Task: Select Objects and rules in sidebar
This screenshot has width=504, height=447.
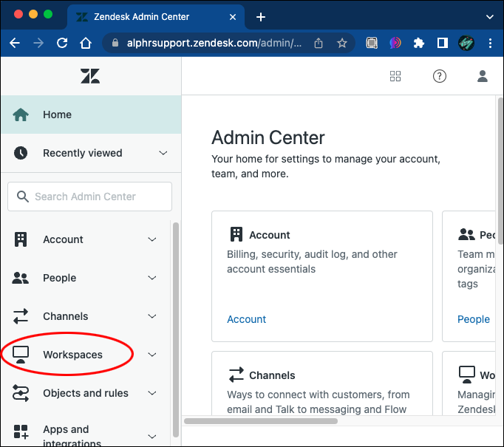Action: pos(86,393)
